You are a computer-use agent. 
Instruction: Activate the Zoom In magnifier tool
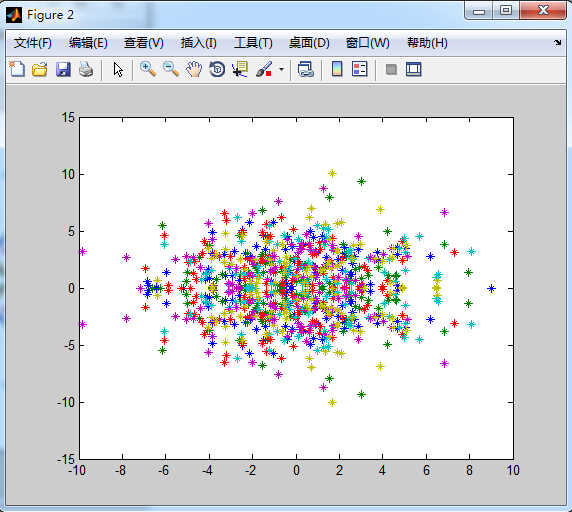click(x=148, y=69)
